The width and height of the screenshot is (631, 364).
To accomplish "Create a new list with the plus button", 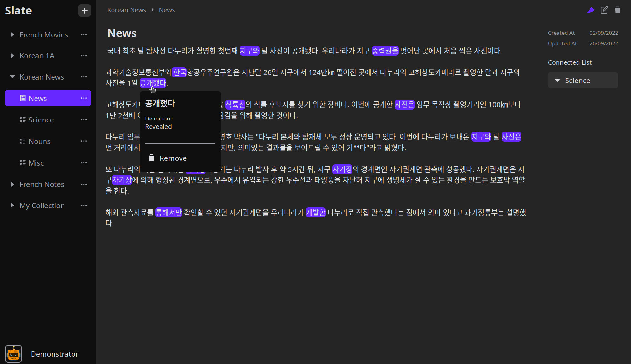I will [84, 10].
